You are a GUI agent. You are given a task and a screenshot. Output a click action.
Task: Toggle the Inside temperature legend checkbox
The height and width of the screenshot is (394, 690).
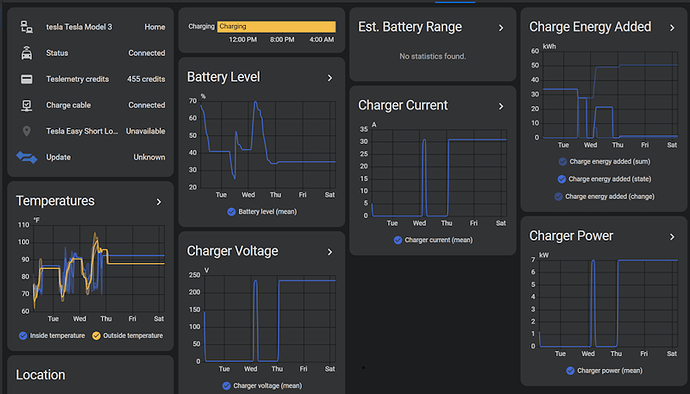coord(23,335)
